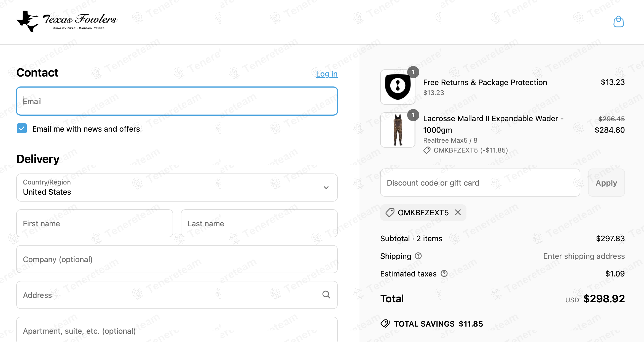Open the Country/Region dropdown
644x342 pixels.
(x=177, y=188)
